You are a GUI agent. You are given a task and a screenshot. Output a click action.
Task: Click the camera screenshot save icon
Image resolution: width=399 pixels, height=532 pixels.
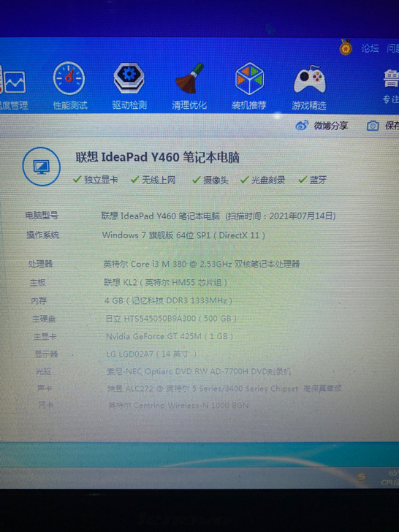pyautogui.click(x=373, y=126)
